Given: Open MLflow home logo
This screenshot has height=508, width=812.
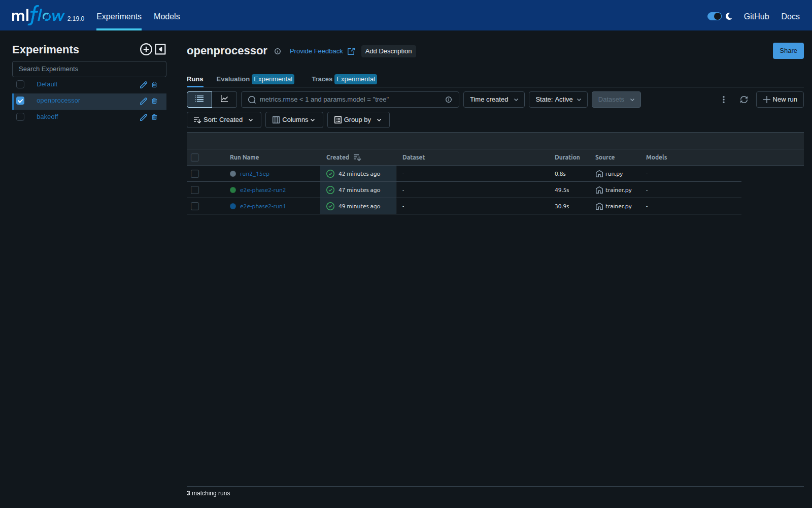Looking at the screenshot, I should [x=39, y=16].
